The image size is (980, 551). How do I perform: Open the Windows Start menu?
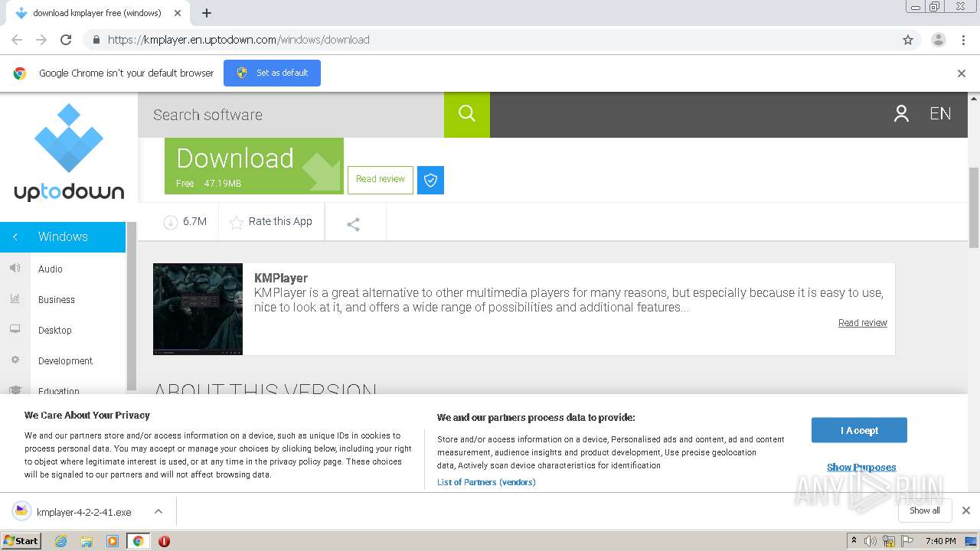[21, 541]
